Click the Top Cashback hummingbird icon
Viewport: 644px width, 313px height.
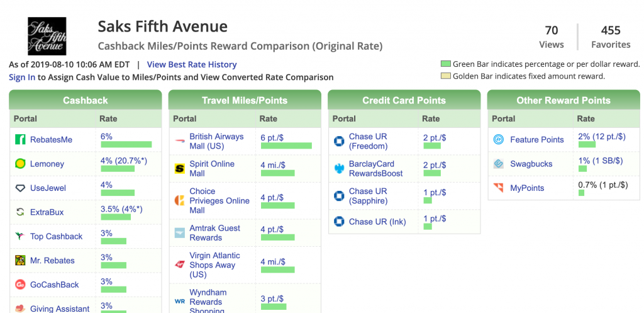click(x=20, y=237)
